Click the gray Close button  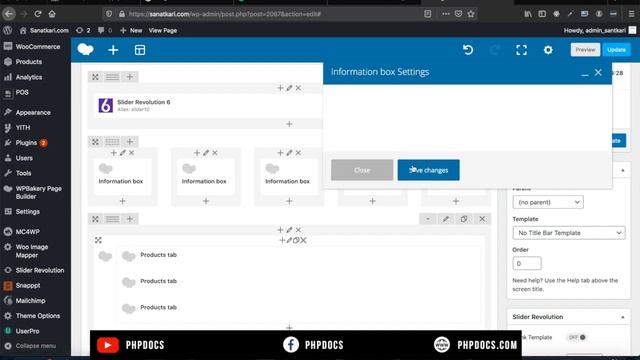point(362,170)
